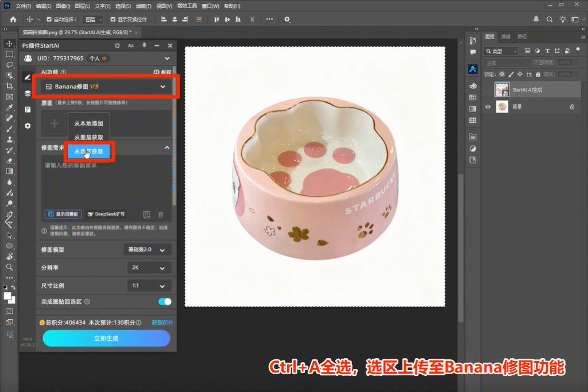The width and height of the screenshot is (588, 392).
Task: Select the Eraser tool
Action: (9, 161)
